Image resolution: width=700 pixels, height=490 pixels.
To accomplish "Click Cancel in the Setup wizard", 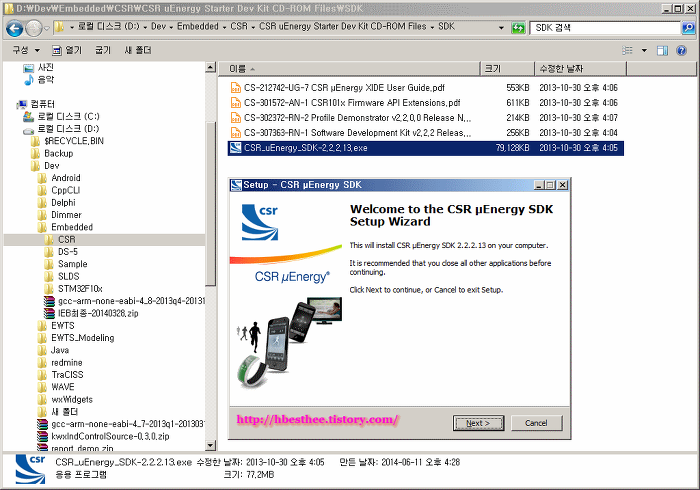I will pos(536,423).
